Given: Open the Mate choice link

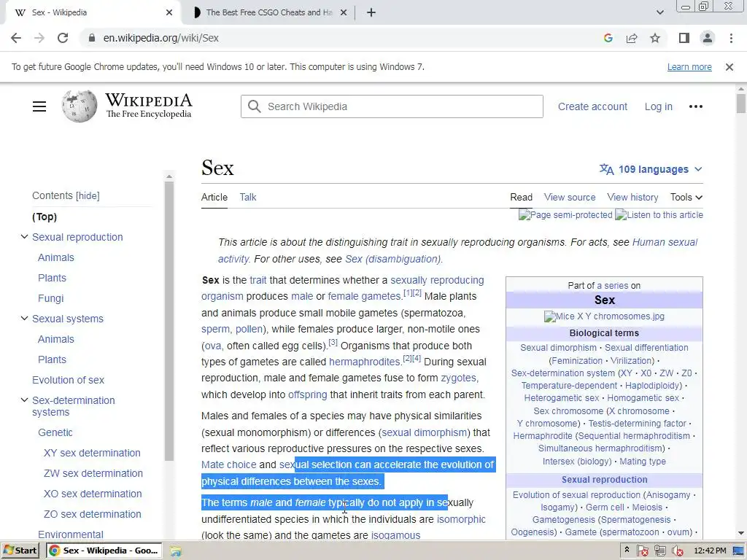Looking at the screenshot, I should [x=228, y=464].
